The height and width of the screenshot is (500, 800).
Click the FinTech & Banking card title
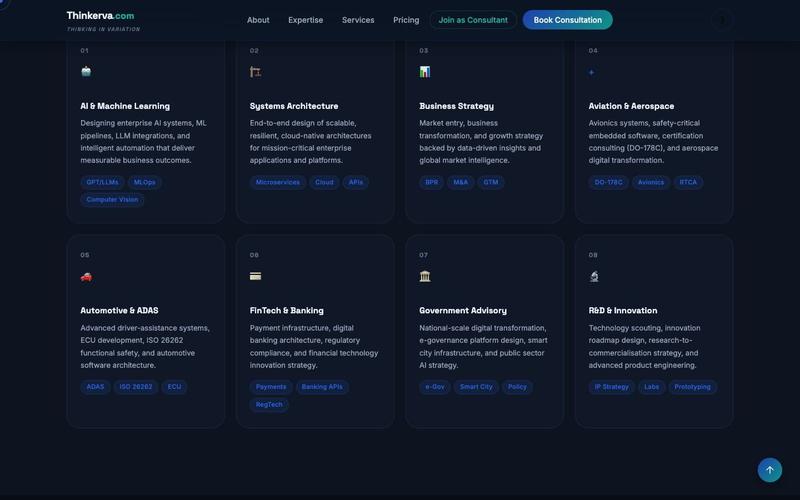[x=287, y=310]
